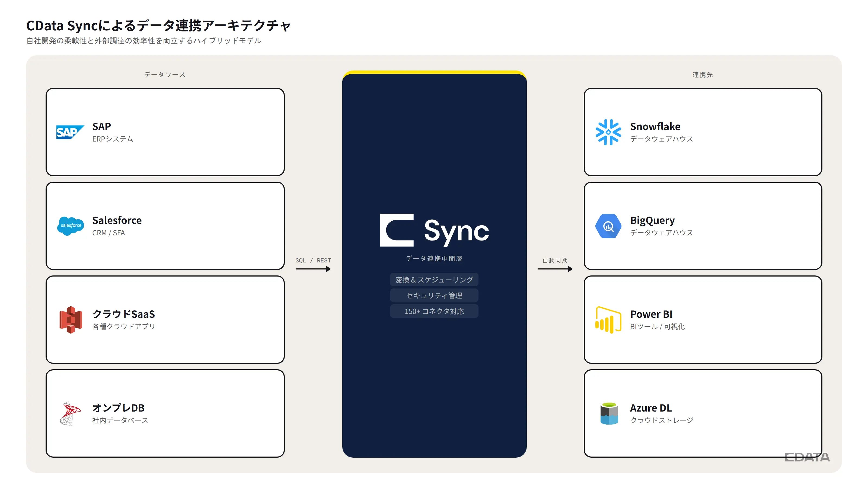Click the ERPシステム subtitle
868x488 pixels.
point(113,139)
